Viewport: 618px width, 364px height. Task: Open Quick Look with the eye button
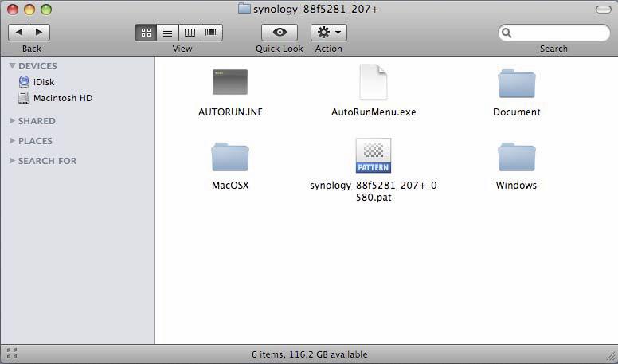point(280,33)
